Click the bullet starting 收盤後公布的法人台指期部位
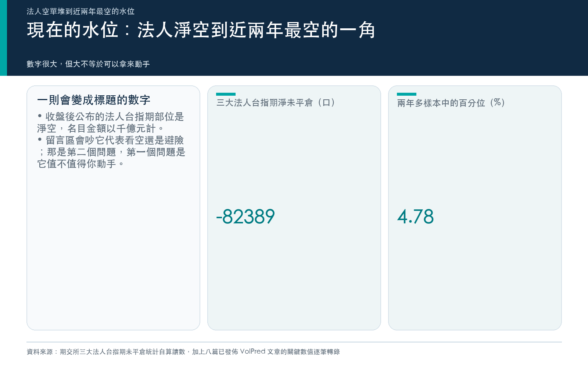 111,123
